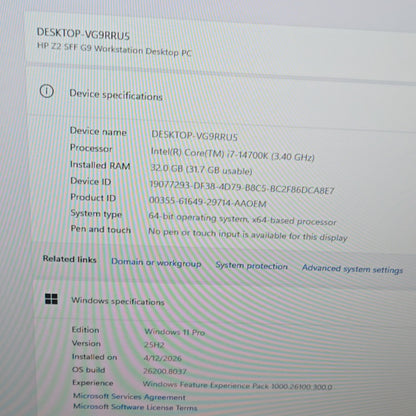Viewport: 416px width, 416px height.
Task: Click the Windows logo icon beside Windows specifications
Action: pos(51,299)
